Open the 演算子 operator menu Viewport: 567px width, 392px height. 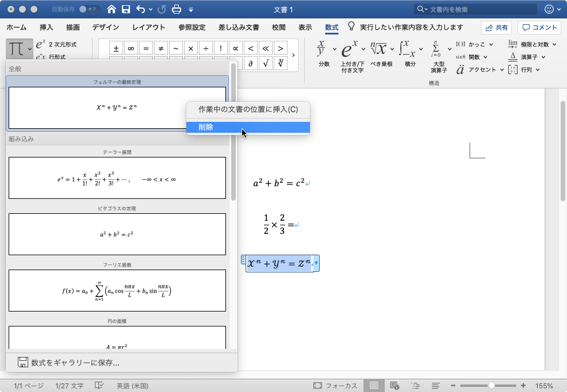(x=527, y=57)
